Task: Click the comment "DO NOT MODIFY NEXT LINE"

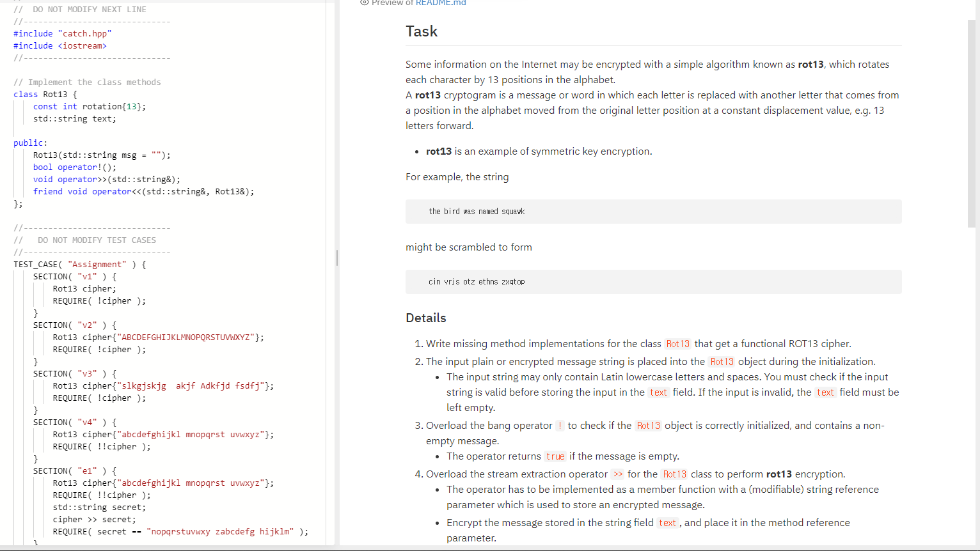Action: click(x=90, y=10)
